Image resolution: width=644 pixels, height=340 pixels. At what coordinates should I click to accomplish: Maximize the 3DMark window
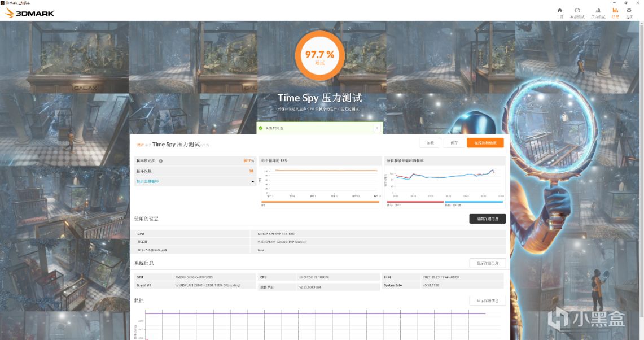tap(626, 2)
